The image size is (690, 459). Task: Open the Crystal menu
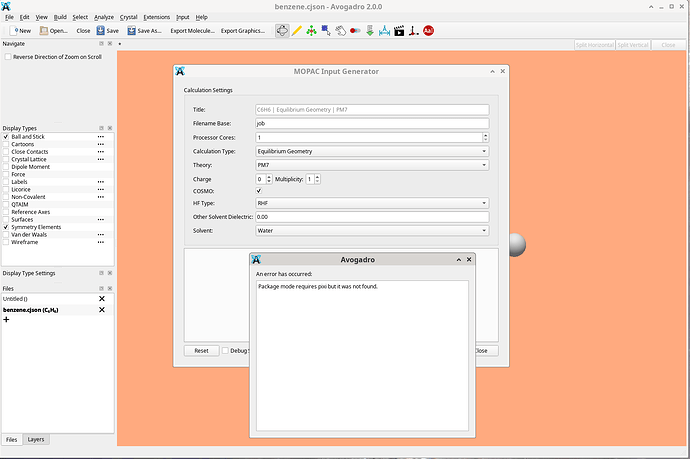tap(128, 17)
